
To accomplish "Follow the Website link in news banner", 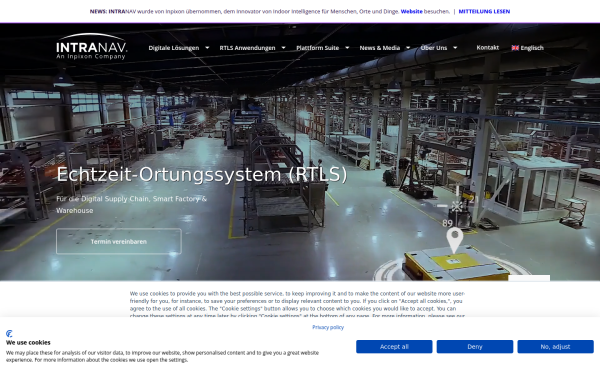I will tap(411, 11).
